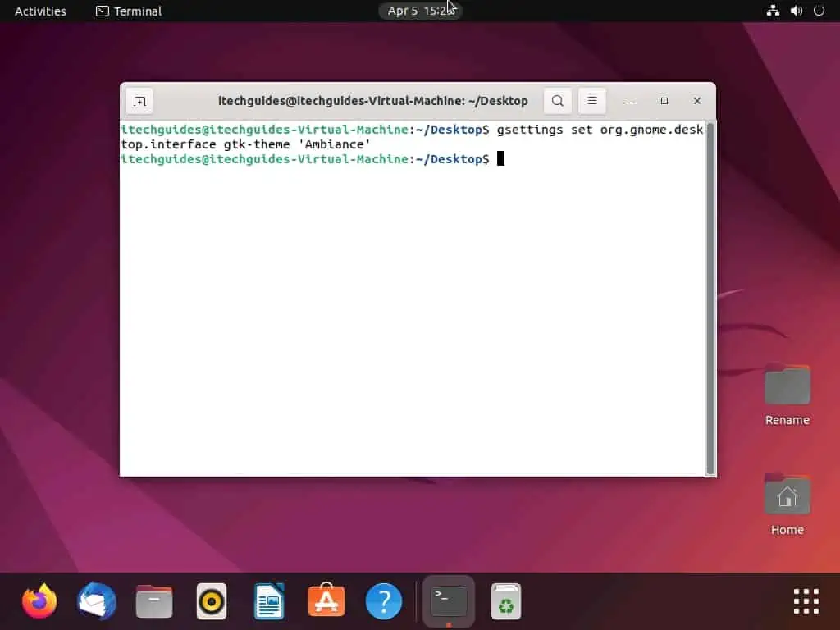Open a new terminal tab
Viewport: 840px width, 630px height.
pyautogui.click(x=139, y=100)
